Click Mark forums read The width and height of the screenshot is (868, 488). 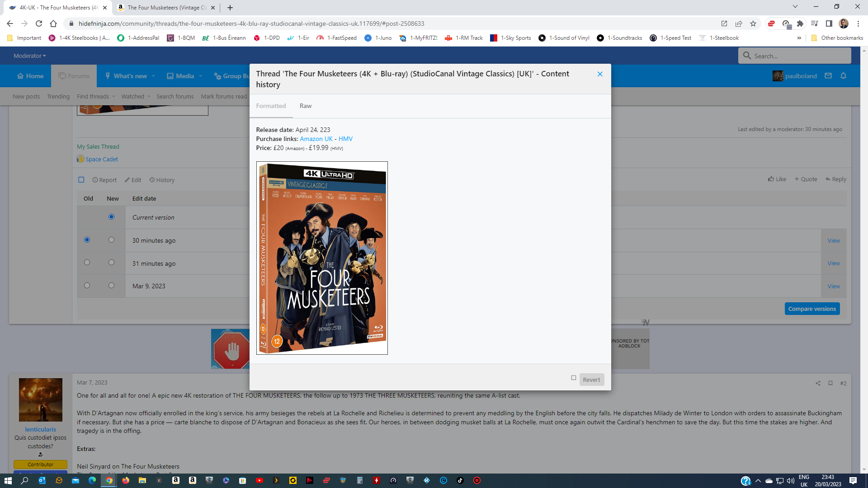click(224, 96)
